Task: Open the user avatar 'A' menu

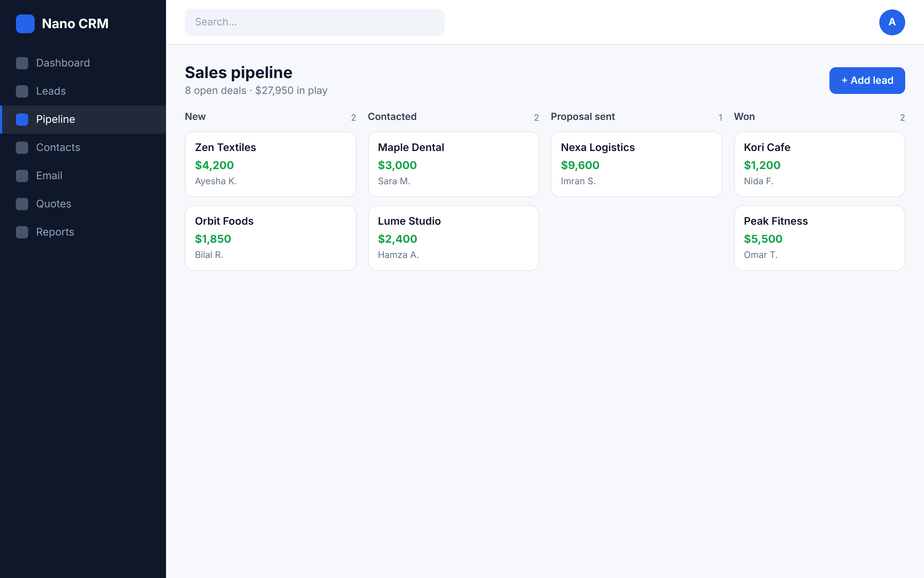Action: pos(892,22)
